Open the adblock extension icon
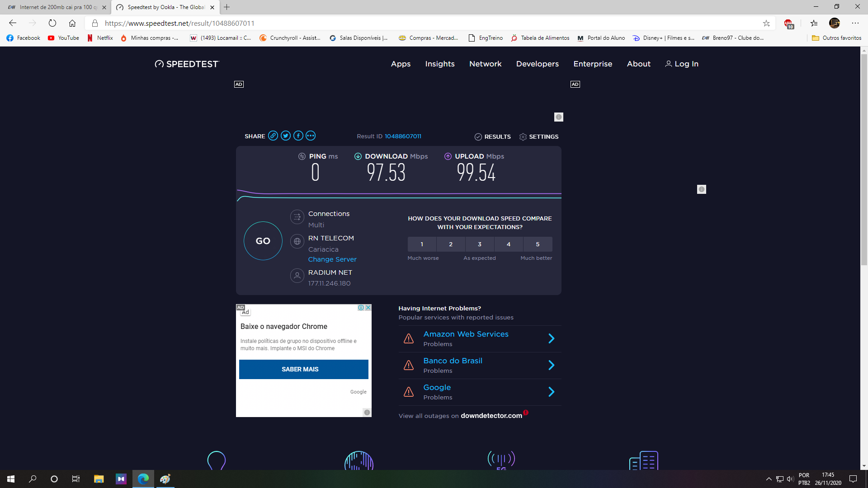Viewport: 868px width, 488px height. tap(789, 23)
